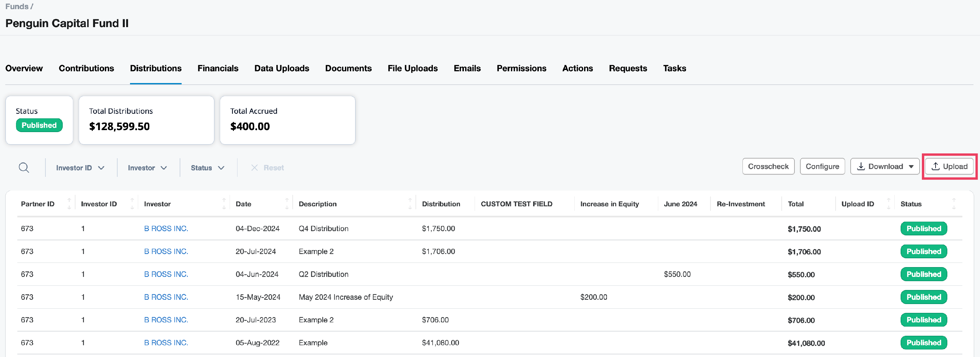
Task: Sort by Partner ID column arrows
Action: coord(69,204)
